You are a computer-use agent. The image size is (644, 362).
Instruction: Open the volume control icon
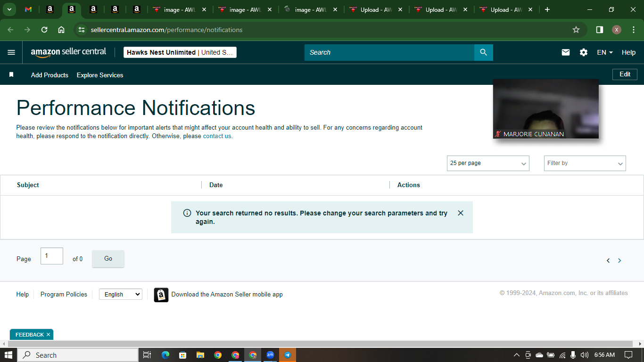point(585,355)
